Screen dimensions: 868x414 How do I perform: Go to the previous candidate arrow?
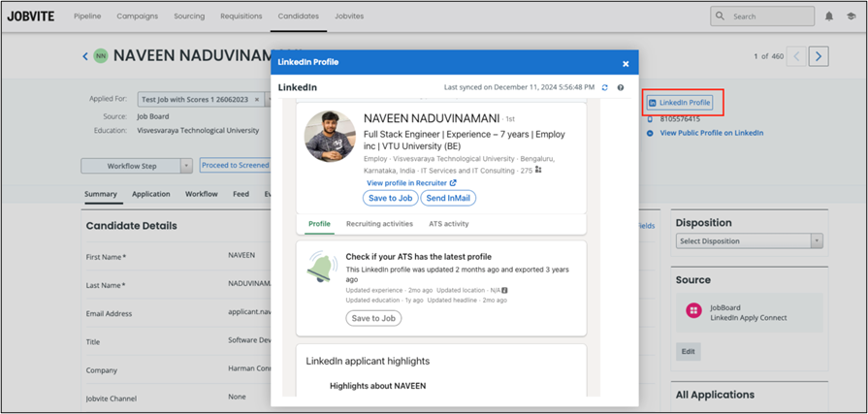[x=796, y=56]
